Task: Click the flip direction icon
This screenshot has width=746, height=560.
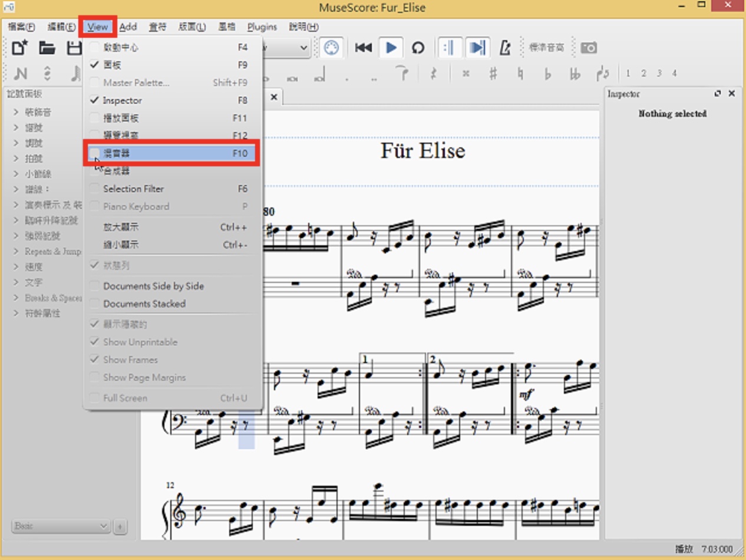Action: 602,74
